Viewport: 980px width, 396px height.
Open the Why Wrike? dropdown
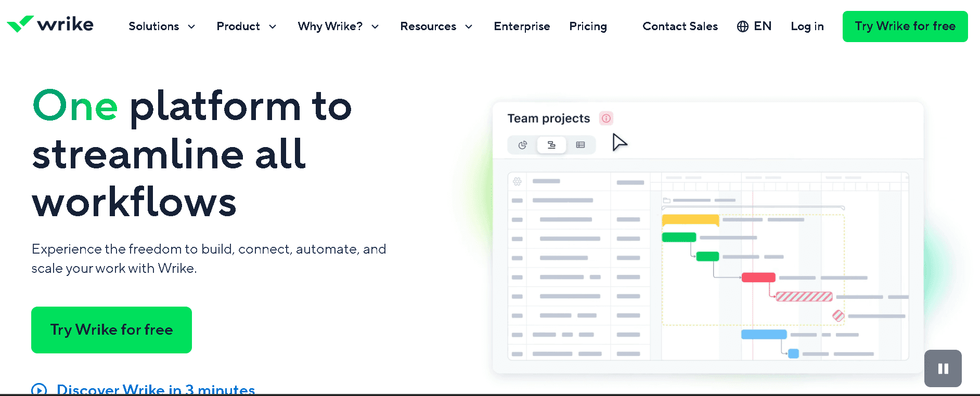pyautogui.click(x=338, y=27)
